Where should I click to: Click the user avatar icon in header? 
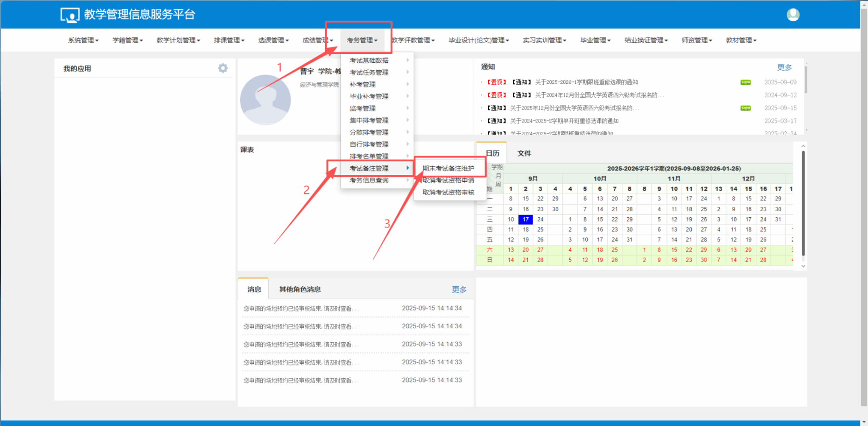pos(793,15)
